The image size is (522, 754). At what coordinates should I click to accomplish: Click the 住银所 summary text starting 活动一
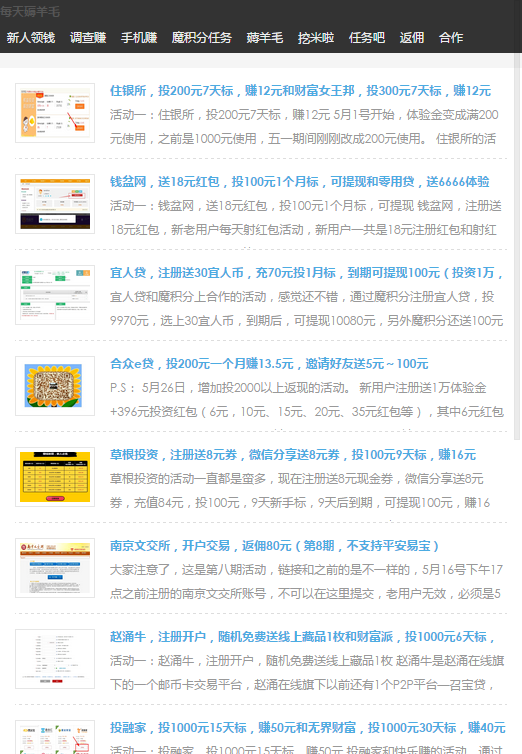coord(304,126)
